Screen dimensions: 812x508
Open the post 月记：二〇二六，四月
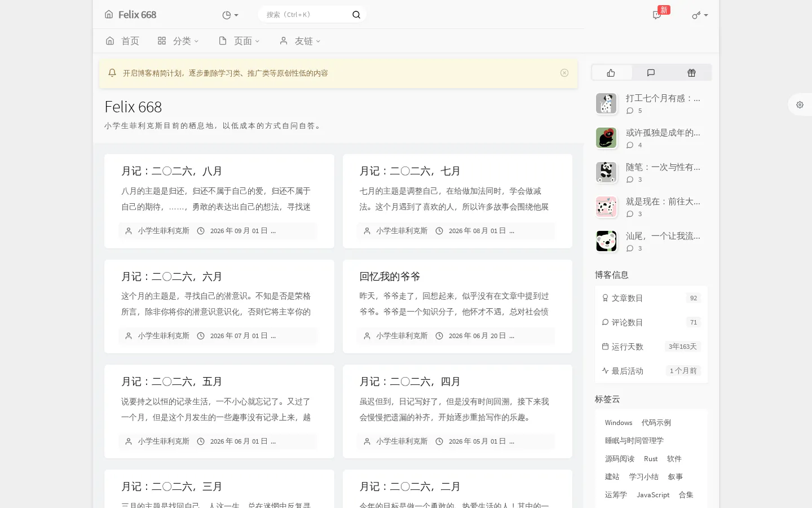(410, 382)
